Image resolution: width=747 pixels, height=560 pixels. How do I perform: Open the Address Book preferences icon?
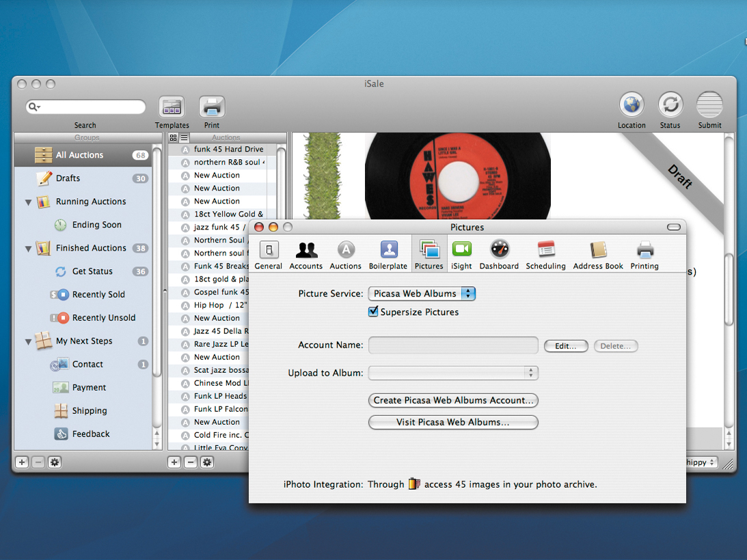(598, 254)
